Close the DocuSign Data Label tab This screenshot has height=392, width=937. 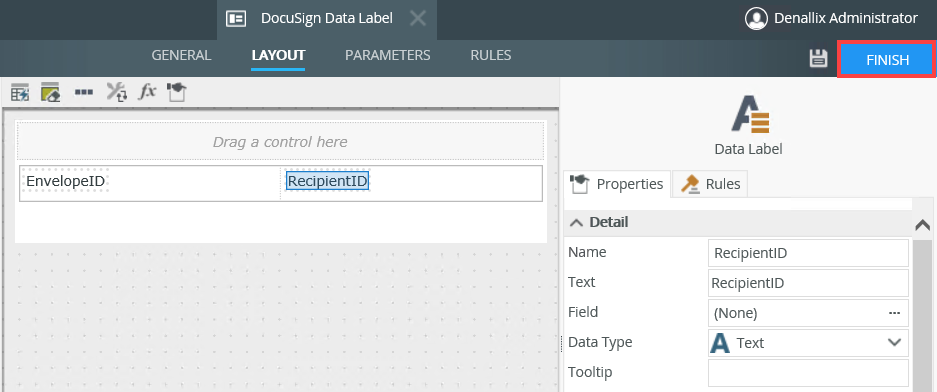coord(418,19)
